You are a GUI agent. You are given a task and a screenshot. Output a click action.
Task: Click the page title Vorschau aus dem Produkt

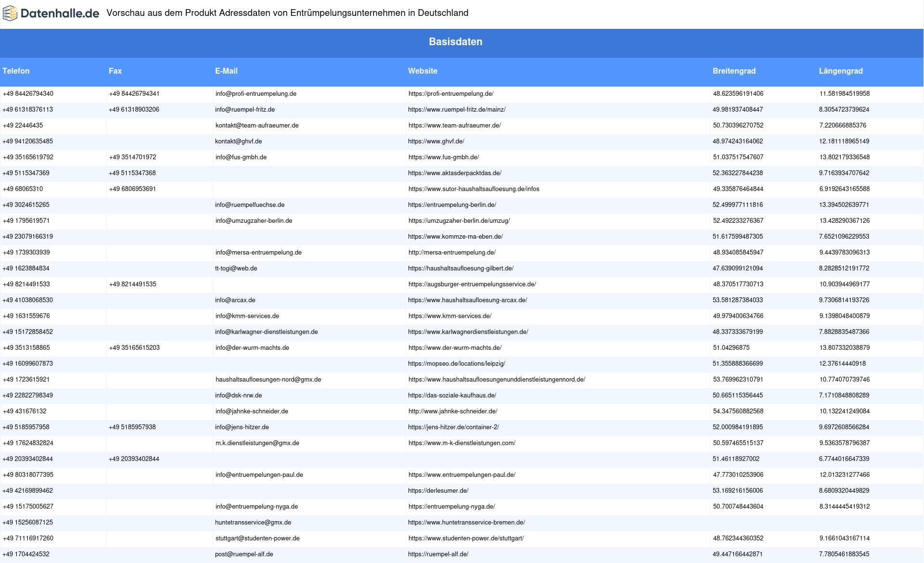(x=287, y=13)
